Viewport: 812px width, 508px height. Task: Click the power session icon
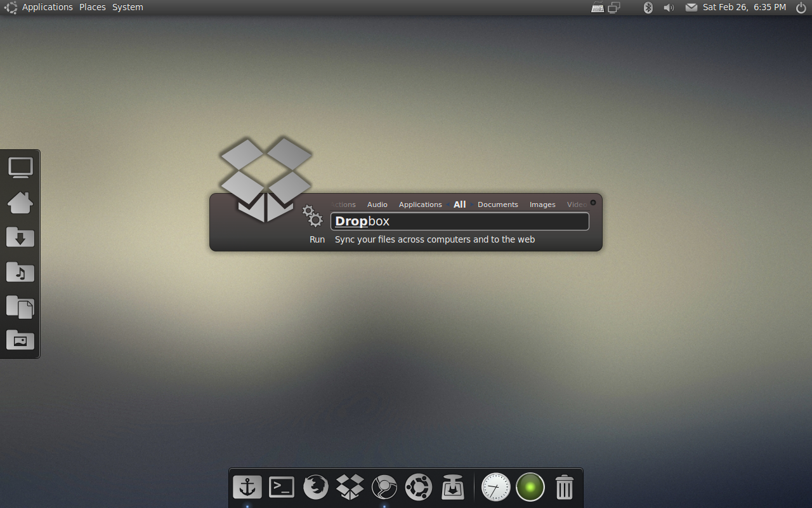point(801,8)
